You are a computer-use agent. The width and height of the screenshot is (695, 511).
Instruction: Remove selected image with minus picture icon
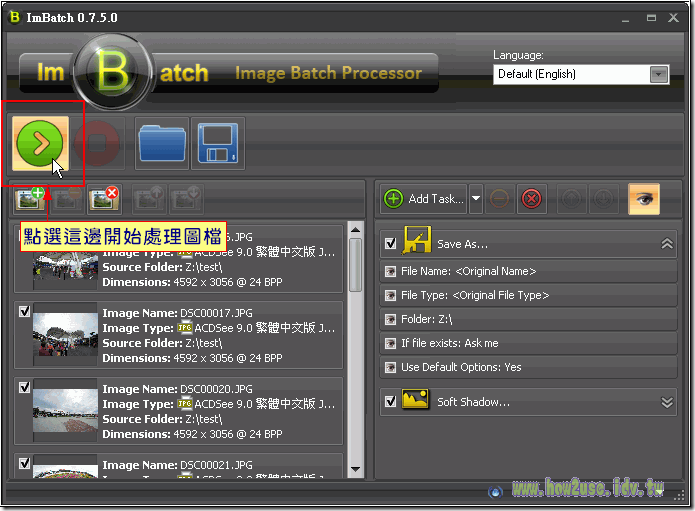coord(66,199)
